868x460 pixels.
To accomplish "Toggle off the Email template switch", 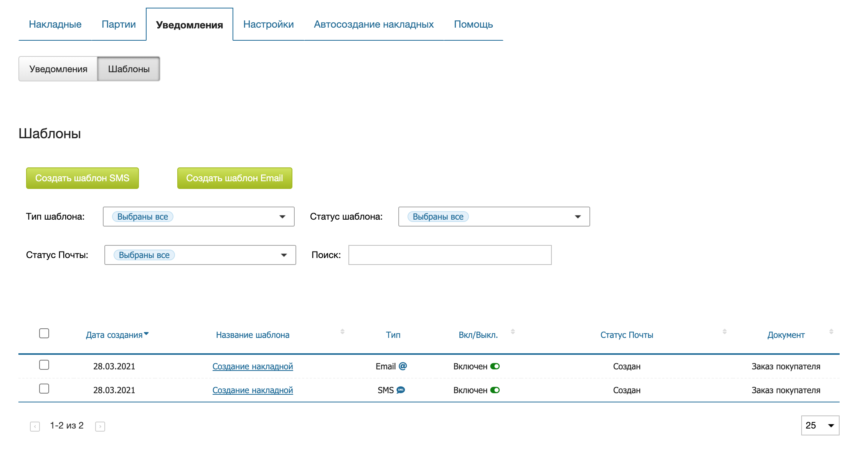I will [x=495, y=366].
